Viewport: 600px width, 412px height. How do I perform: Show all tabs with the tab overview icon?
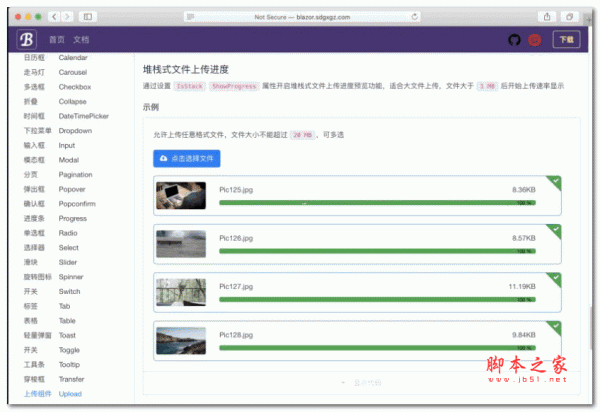[569, 17]
